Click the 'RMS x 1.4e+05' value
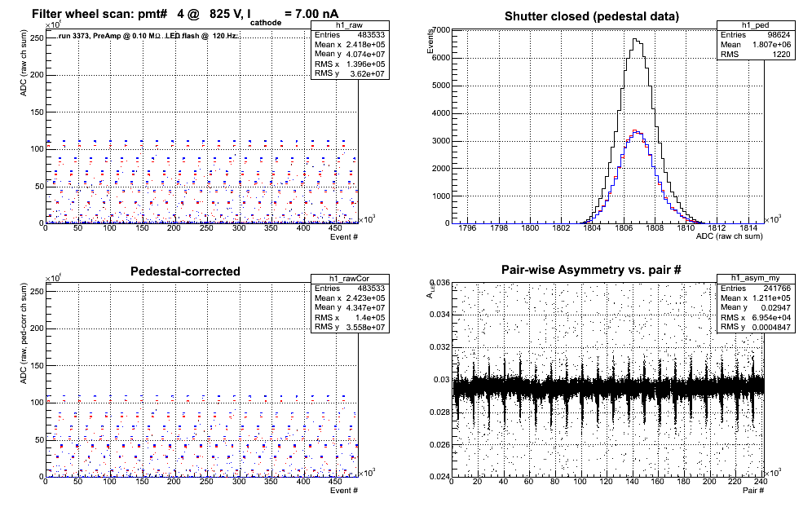This screenshot has height=507, width=812. click(x=350, y=317)
